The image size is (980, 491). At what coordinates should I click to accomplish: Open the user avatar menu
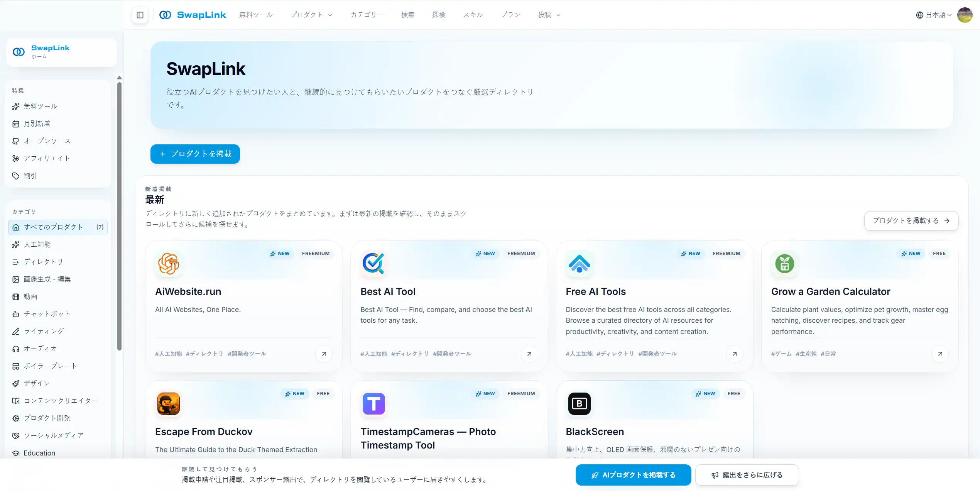coord(965,15)
